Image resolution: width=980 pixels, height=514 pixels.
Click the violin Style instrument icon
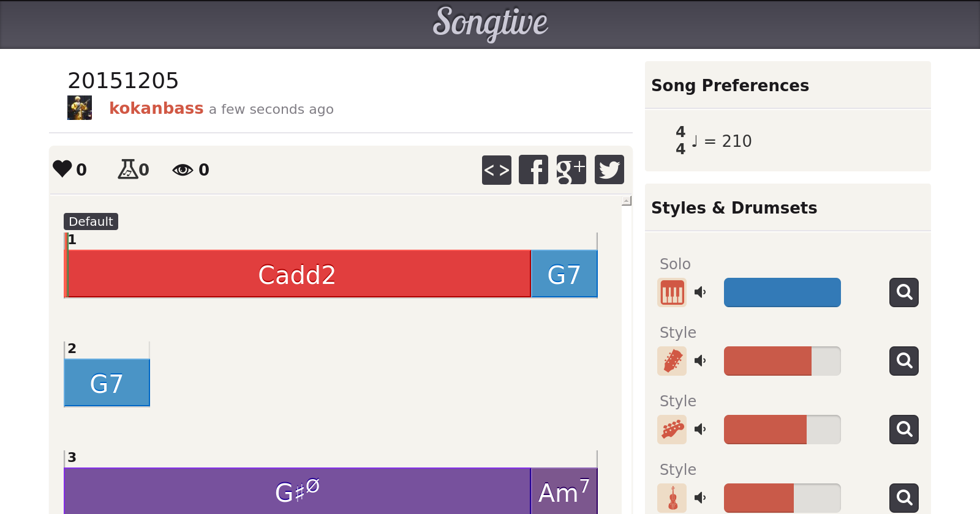click(672, 498)
